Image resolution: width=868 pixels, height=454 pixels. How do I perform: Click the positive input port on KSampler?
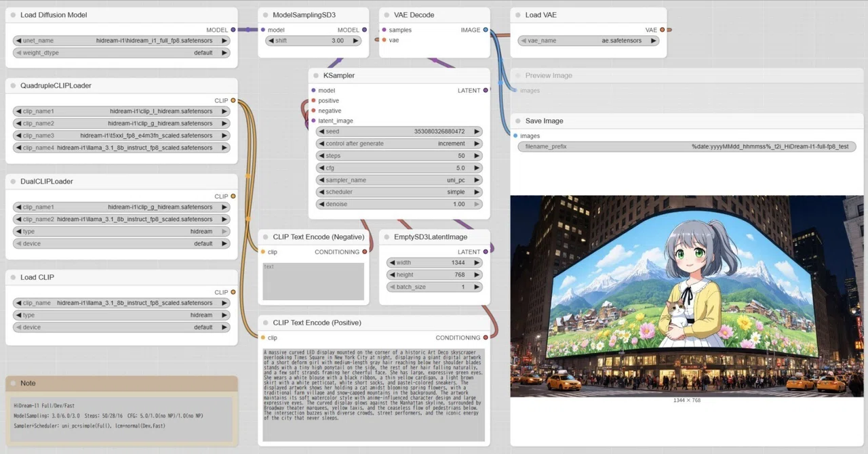click(313, 101)
